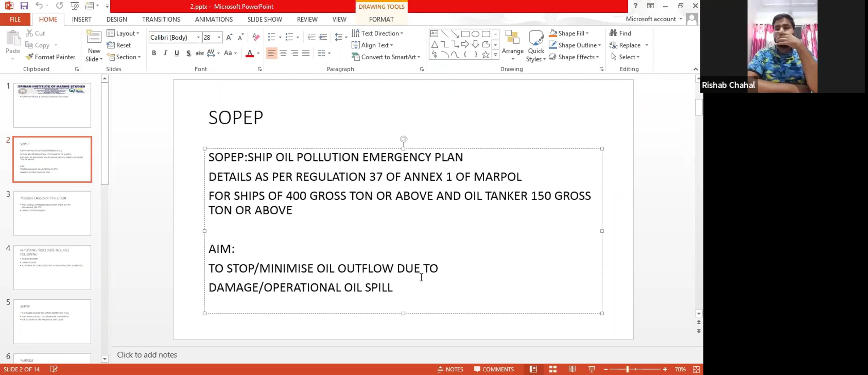Apply text shadow with the S icon
The width and height of the screenshot is (868, 375).
point(188,53)
